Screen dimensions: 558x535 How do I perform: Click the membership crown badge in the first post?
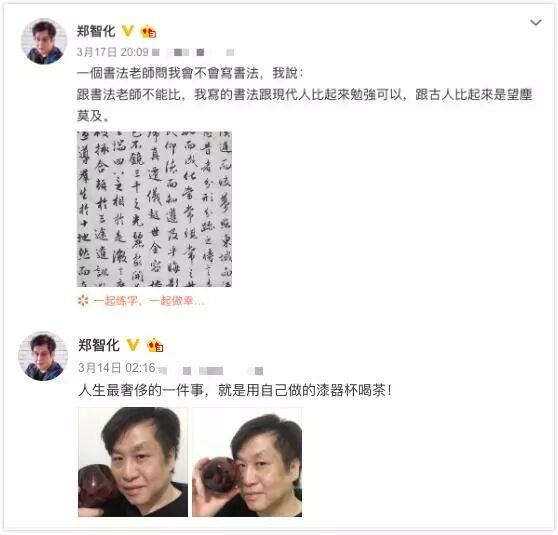point(148,32)
